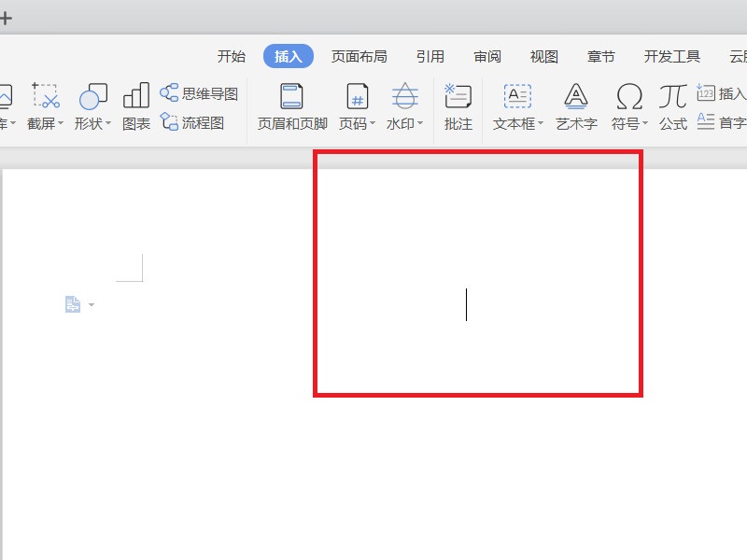Open a new tab with plus button
Viewport: 747px width, 560px height.
[x=6, y=19]
